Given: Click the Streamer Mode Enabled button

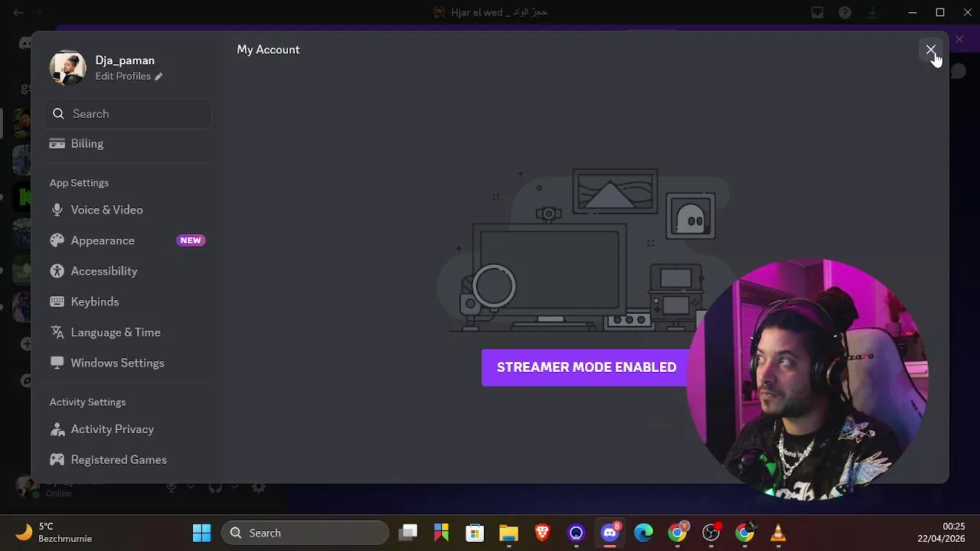Looking at the screenshot, I should (586, 367).
